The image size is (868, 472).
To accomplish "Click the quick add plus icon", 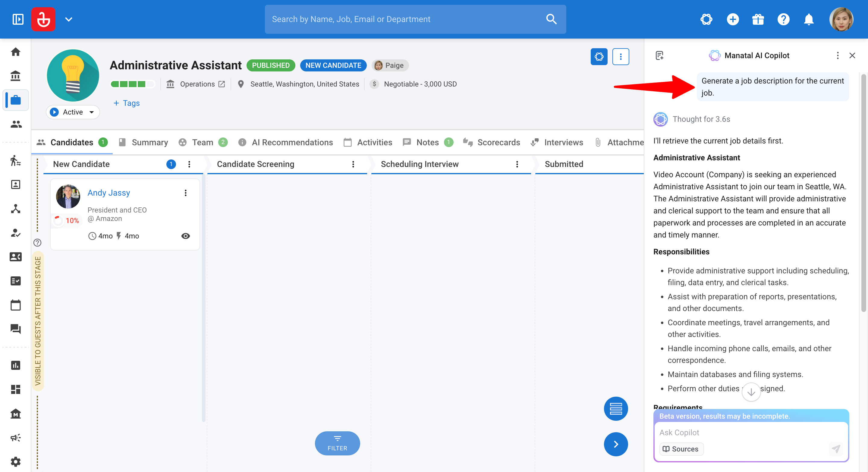I will point(733,19).
